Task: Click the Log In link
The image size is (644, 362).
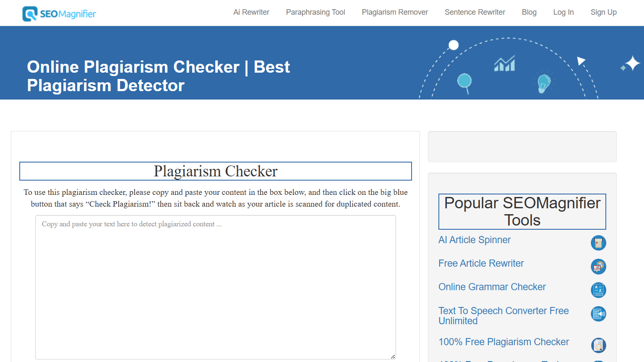Action: click(563, 12)
